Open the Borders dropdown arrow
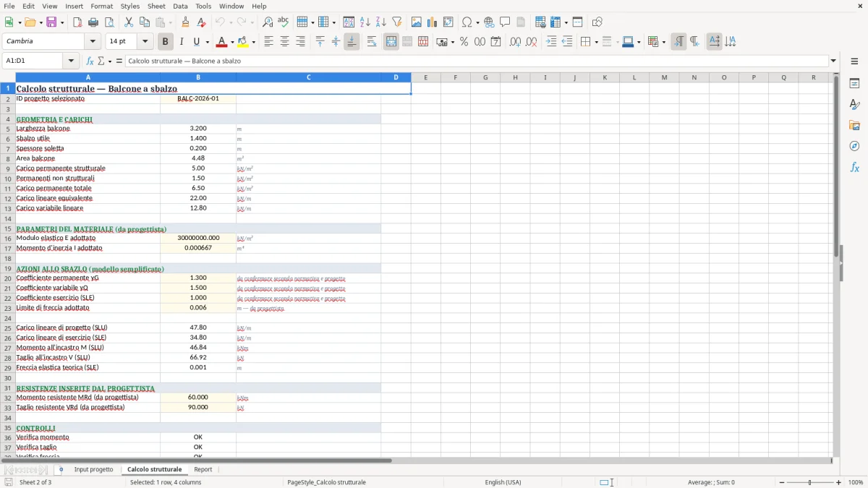Viewport: 868px width, 488px height. (596, 42)
